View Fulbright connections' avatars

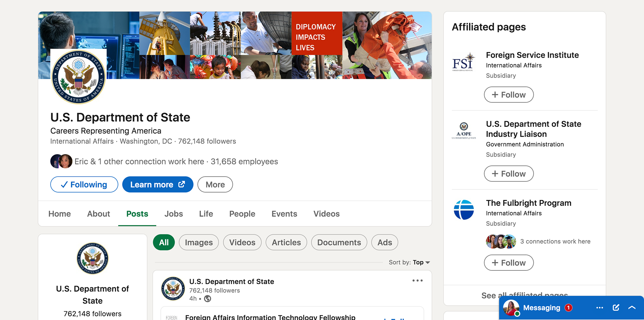pos(501,242)
